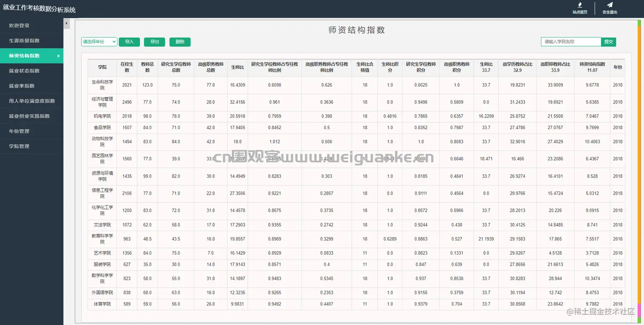This screenshot has height=325, width=644.
Task: Click the 就业工作考核数据分析系统 title
Action: (x=39, y=9)
